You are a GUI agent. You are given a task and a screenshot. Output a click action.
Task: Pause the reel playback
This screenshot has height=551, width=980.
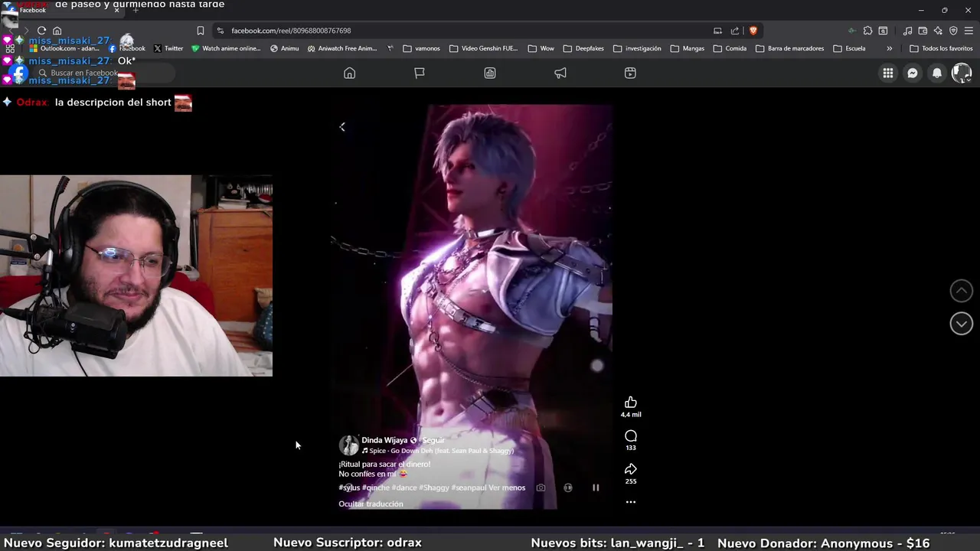point(596,487)
